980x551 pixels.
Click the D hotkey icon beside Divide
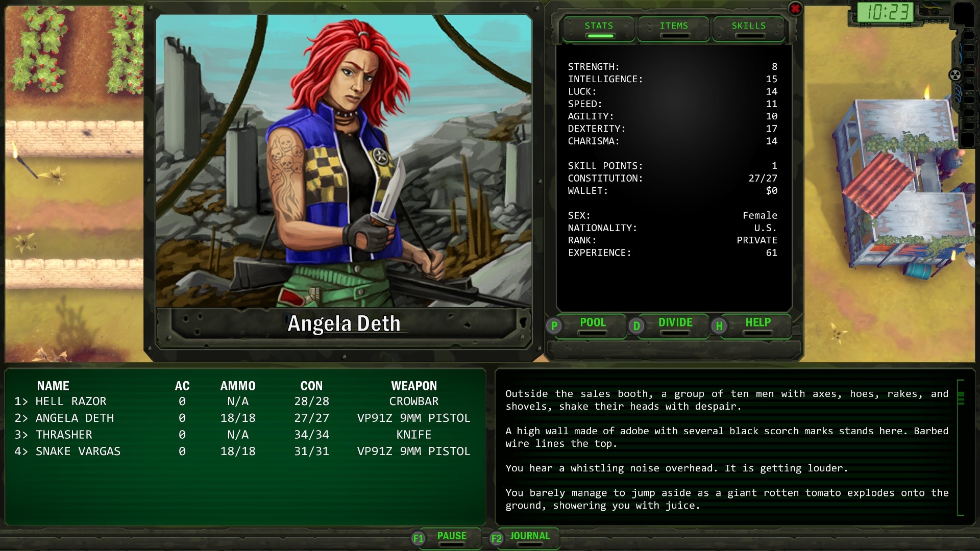pyautogui.click(x=636, y=326)
